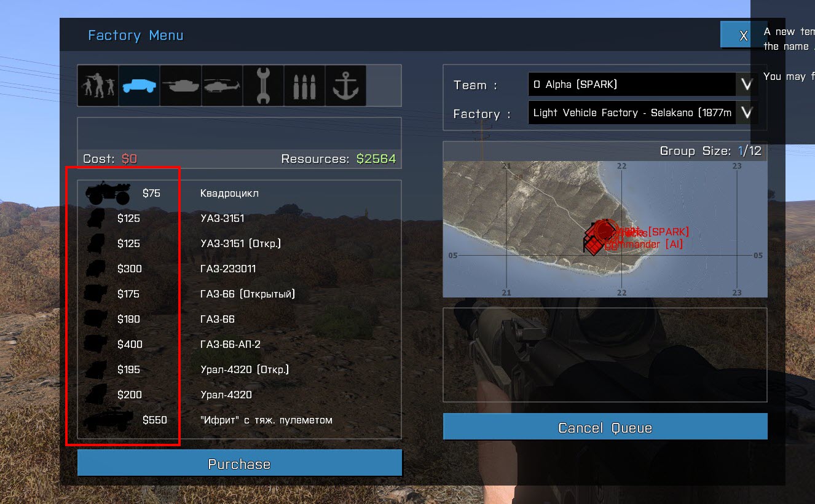Select the infantry category icon
Viewport: 815px width, 504px height.
point(98,85)
